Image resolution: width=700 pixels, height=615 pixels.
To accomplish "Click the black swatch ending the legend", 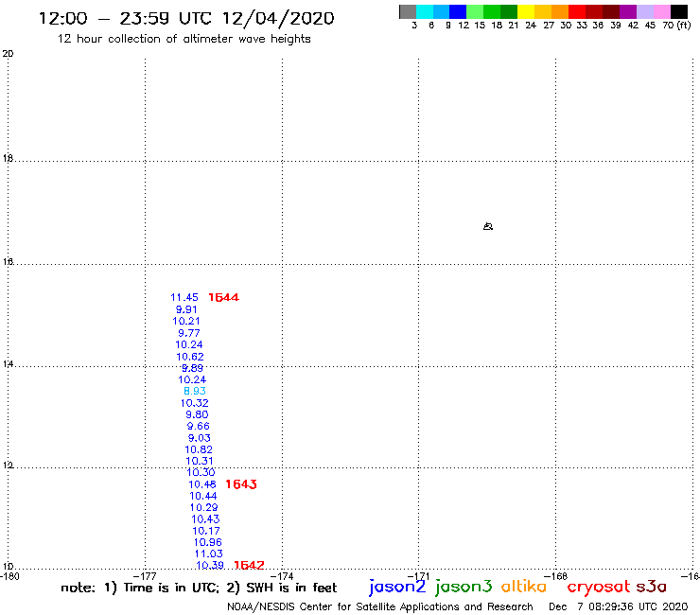I will pos(678,11).
